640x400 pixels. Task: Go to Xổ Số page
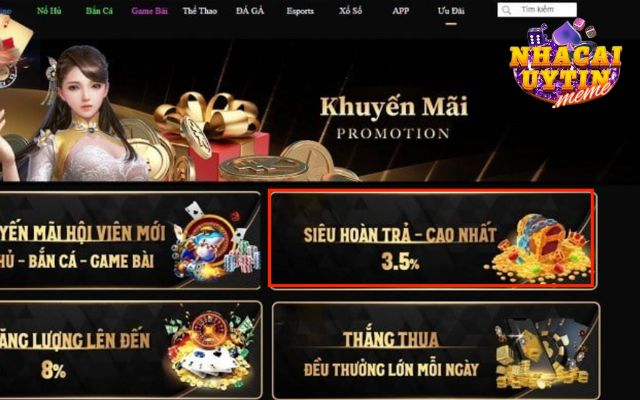(350, 11)
